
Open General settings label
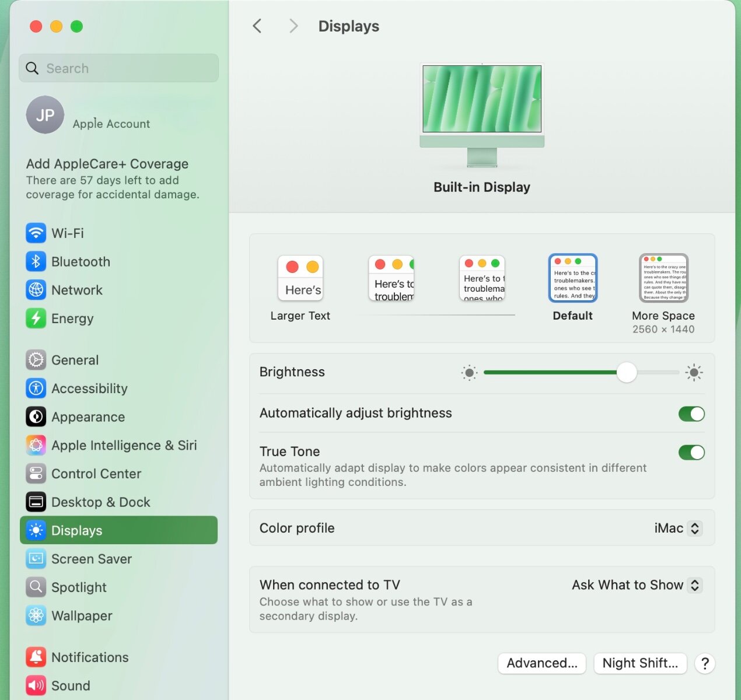pyautogui.click(x=75, y=360)
